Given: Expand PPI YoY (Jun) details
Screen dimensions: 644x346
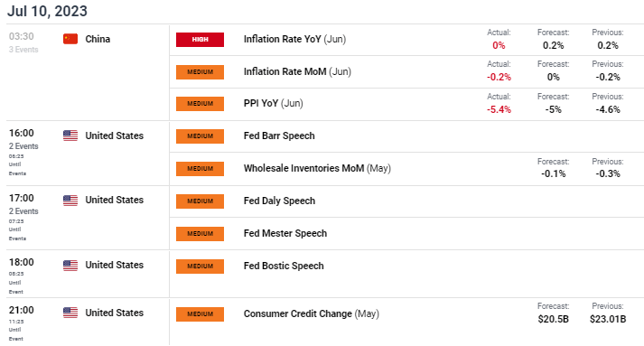Looking at the screenshot, I should click(x=273, y=103).
